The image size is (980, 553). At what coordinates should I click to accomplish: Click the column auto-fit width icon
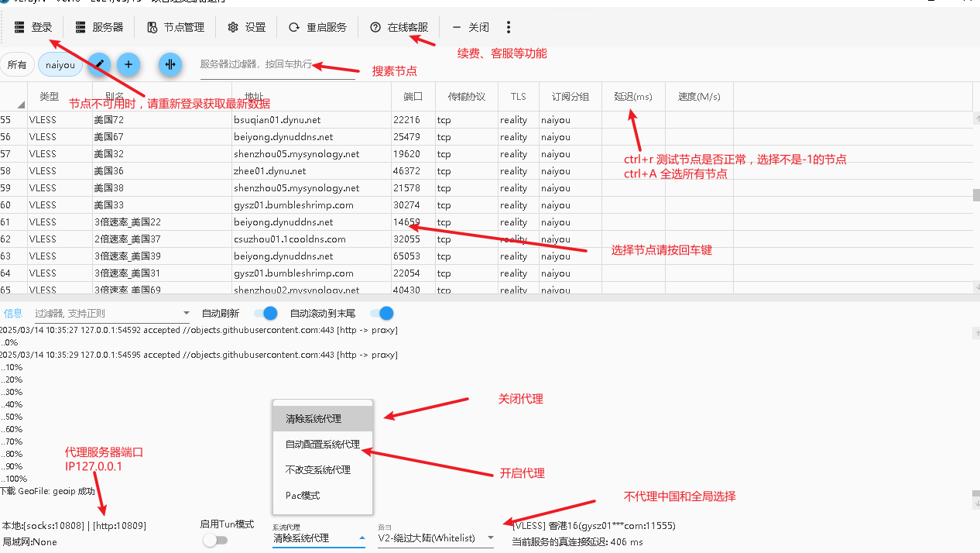170,65
